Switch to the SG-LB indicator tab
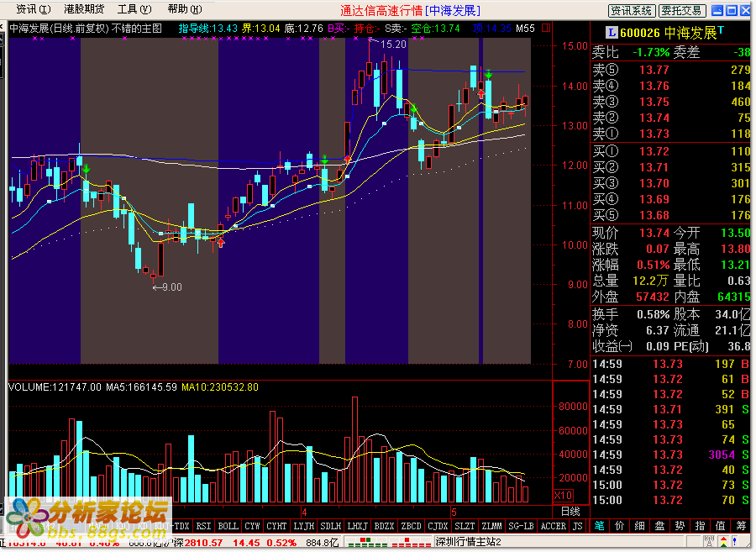 pos(521,526)
